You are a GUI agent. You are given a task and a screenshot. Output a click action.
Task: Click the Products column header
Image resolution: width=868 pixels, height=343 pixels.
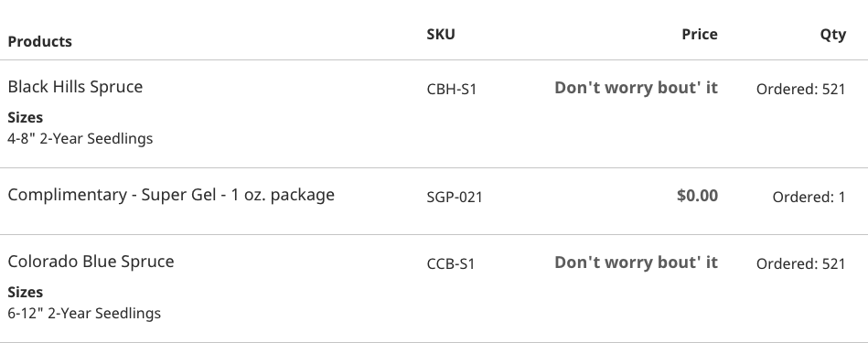click(40, 41)
